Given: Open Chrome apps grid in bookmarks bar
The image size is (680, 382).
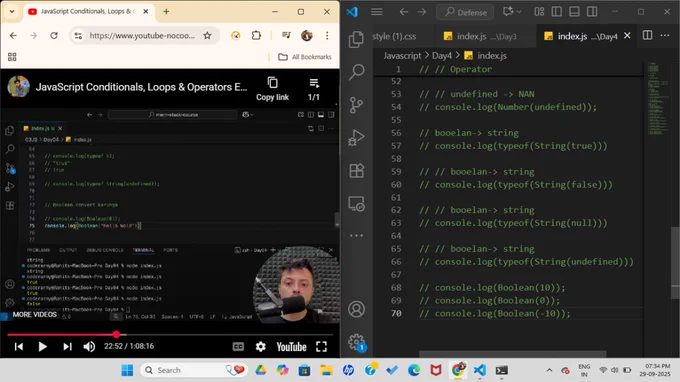Looking at the screenshot, I should click(12, 57).
